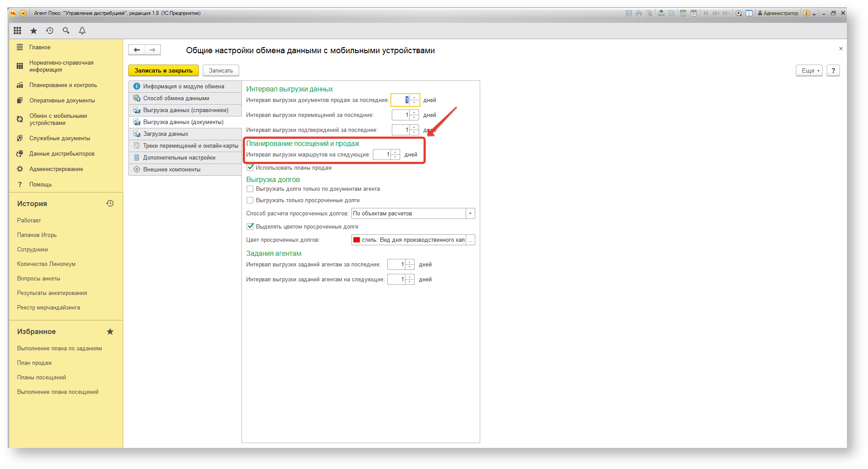Open color picker ellipsis for просроченных долгов
This screenshot has width=868, height=469.
470,240
